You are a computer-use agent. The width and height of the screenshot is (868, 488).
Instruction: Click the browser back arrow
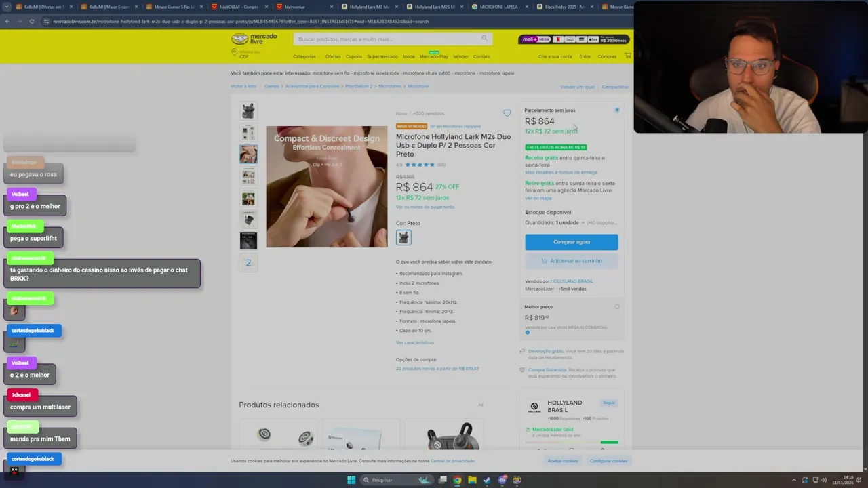tap(7, 21)
